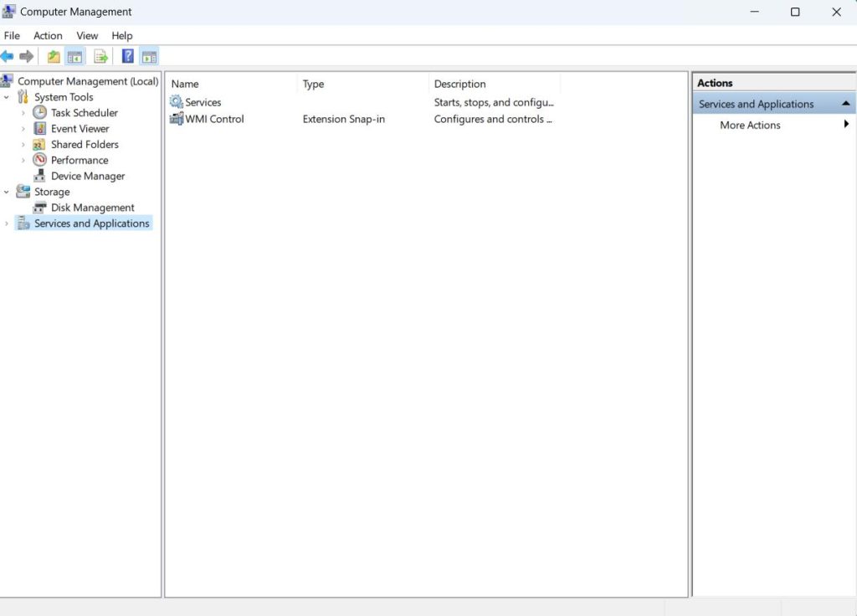Minimize the Computer Management window
Screen dimensions: 857x616
[x=754, y=12]
